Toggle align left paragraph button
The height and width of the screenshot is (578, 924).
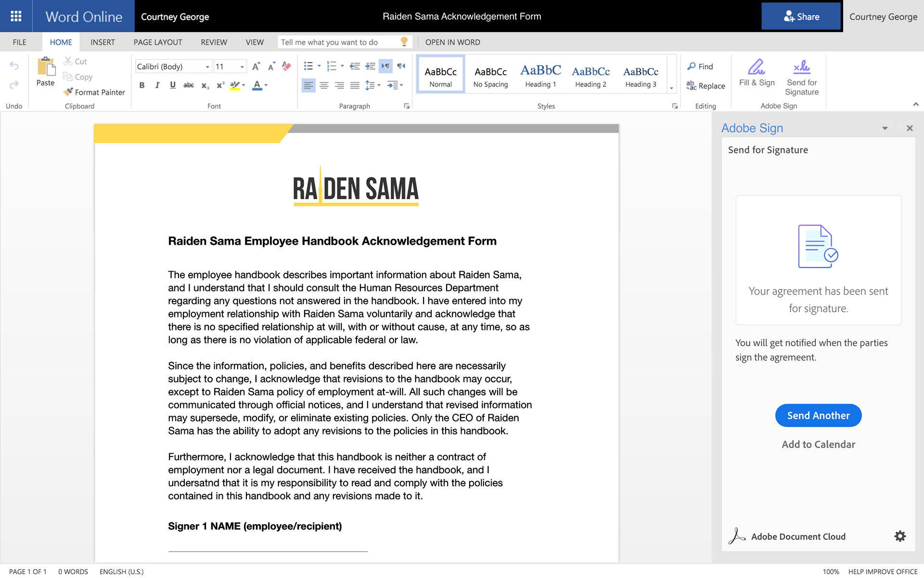coord(308,85)
